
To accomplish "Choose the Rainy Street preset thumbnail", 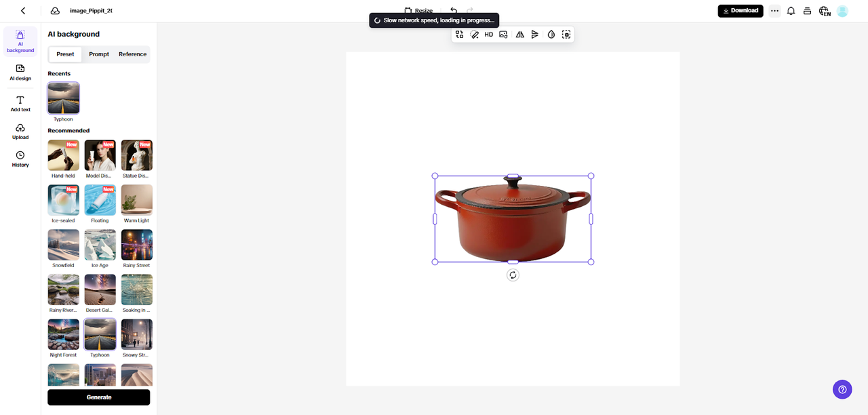I will [x=136, y=245].
